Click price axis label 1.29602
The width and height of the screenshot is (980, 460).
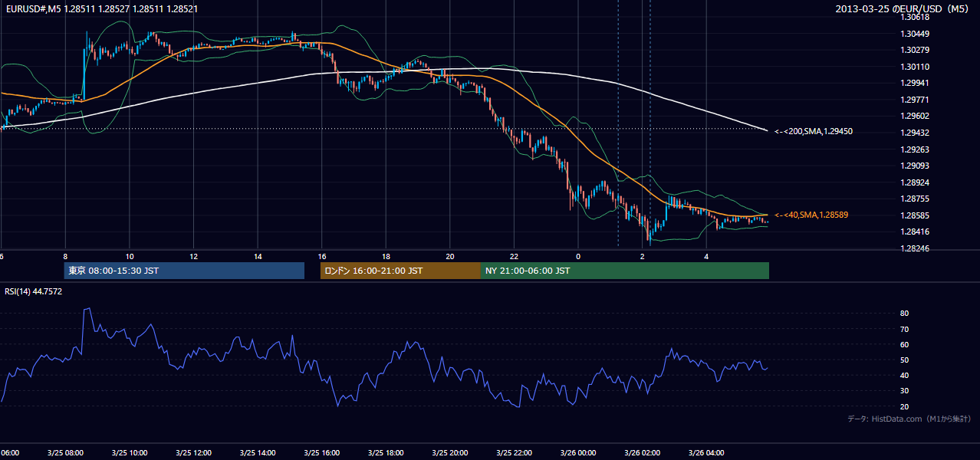(916, 116)
